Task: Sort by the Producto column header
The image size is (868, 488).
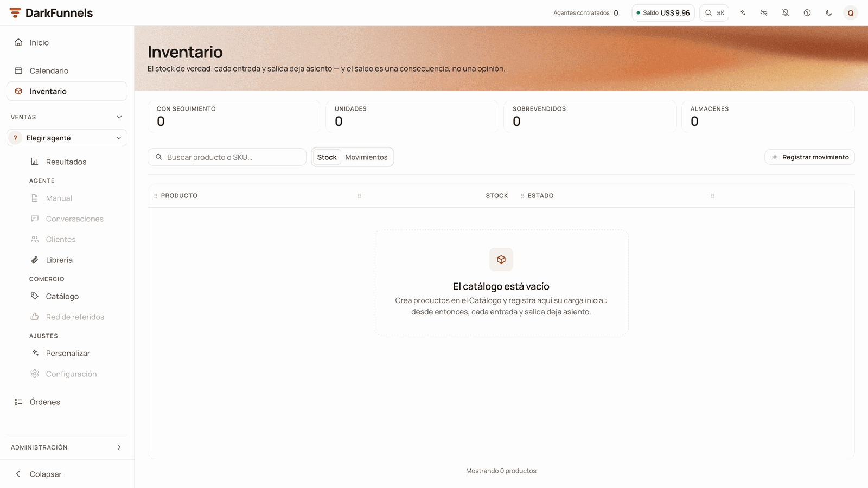Action: click(179, 196)
